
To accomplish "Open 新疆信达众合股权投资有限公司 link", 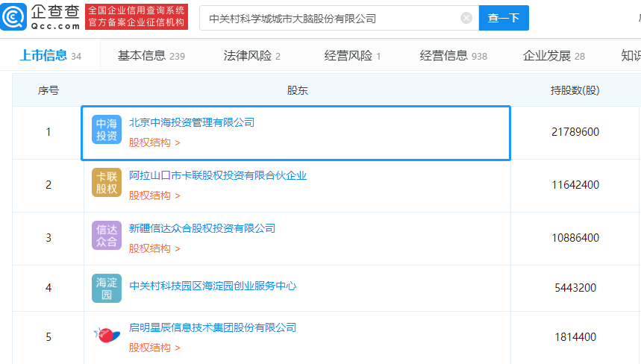I will 202,228.
